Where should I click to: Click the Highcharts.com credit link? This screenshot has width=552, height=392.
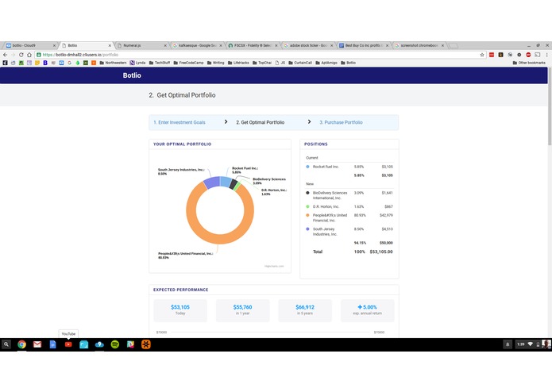coord(274,266)
